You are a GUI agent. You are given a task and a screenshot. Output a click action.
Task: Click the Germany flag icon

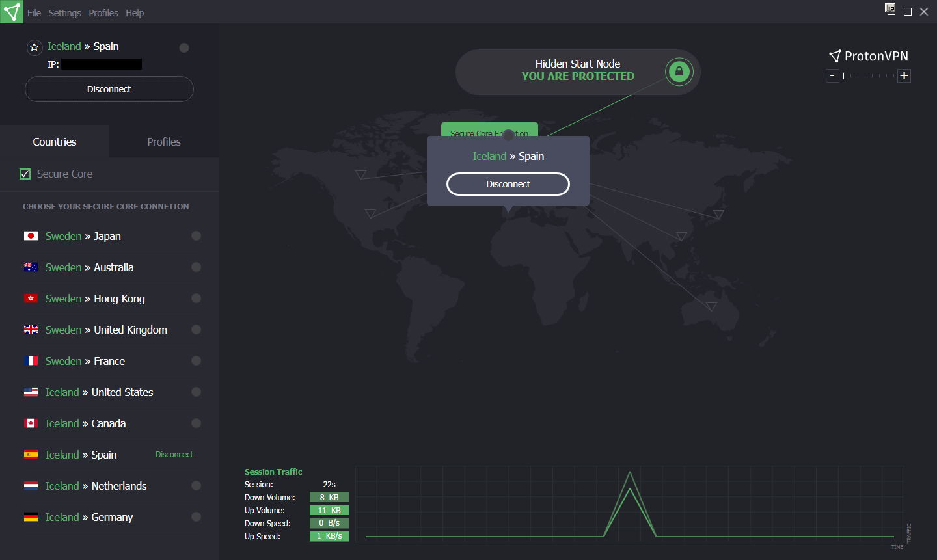31,517
